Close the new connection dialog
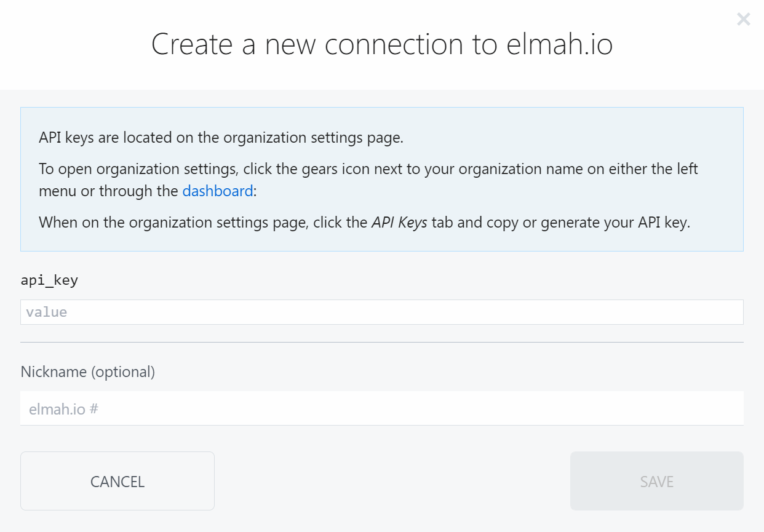Screen dimensions: 764x532 743,20
